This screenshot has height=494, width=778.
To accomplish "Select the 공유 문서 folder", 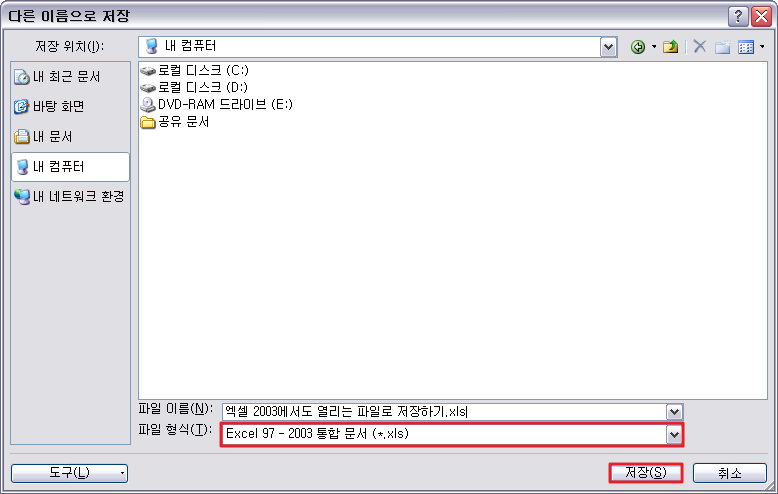I will (175, 122).
